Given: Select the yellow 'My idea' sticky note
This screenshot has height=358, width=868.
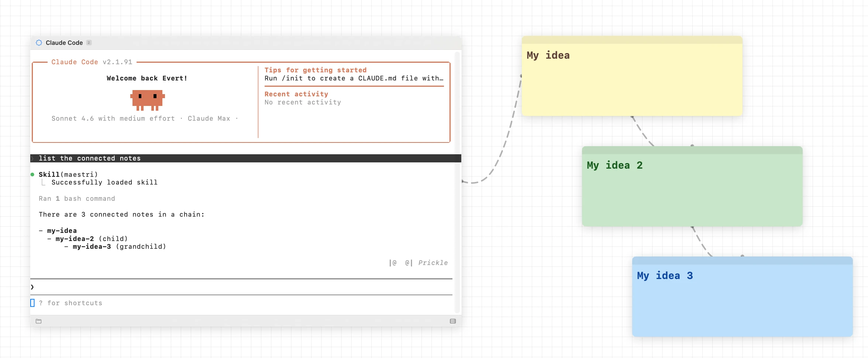Looking at the screenshot, I should pyautogui.click(x=632, y=76).
